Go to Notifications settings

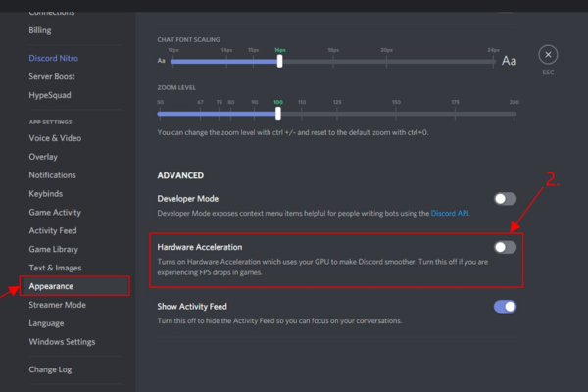click(53, 175)
